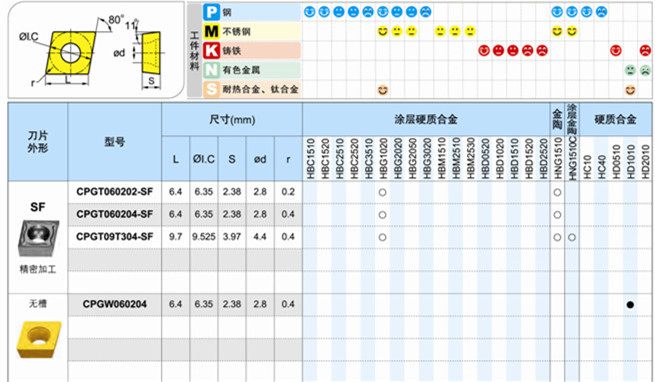This screenshot has height=382, width=655.
Task: Click the 涂层硬质合金 column group header
Action: (x=426, y=120)
